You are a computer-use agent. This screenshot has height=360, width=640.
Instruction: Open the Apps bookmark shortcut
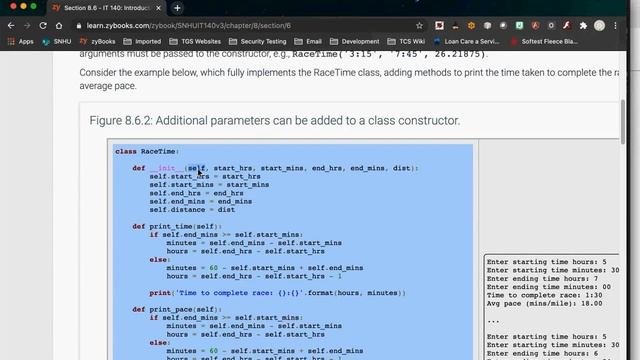(x=20, y=41)
